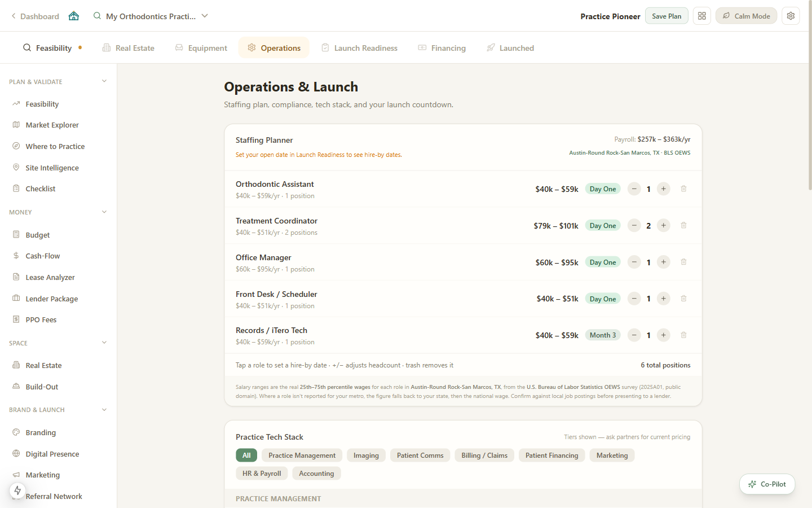Select the Operations tab

[274, 48]
